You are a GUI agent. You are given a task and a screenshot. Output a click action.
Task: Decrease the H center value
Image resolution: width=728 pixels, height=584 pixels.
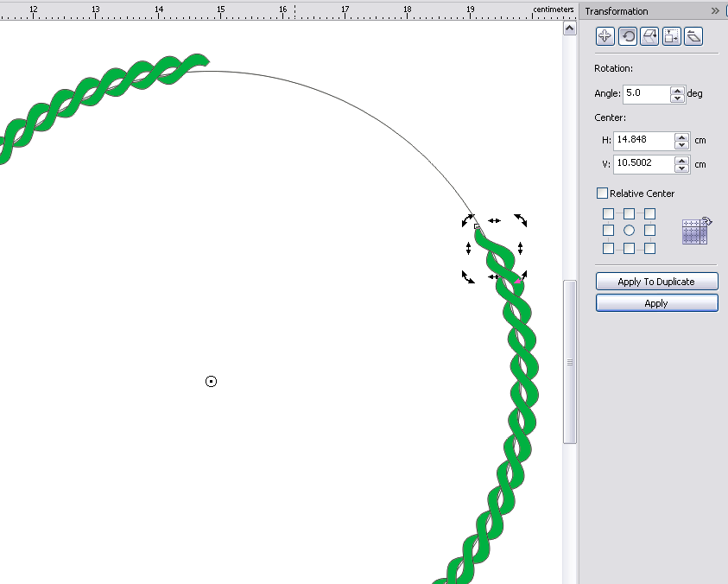tap(681, 144)
